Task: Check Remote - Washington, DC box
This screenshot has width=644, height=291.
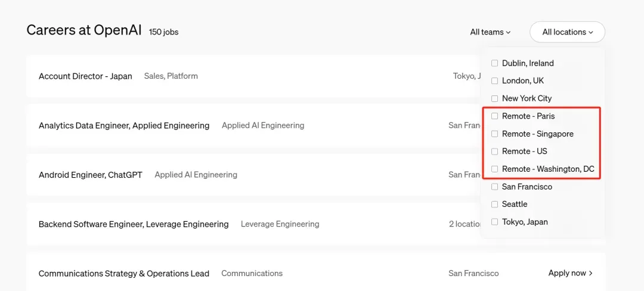Action: tap(494, 169)
